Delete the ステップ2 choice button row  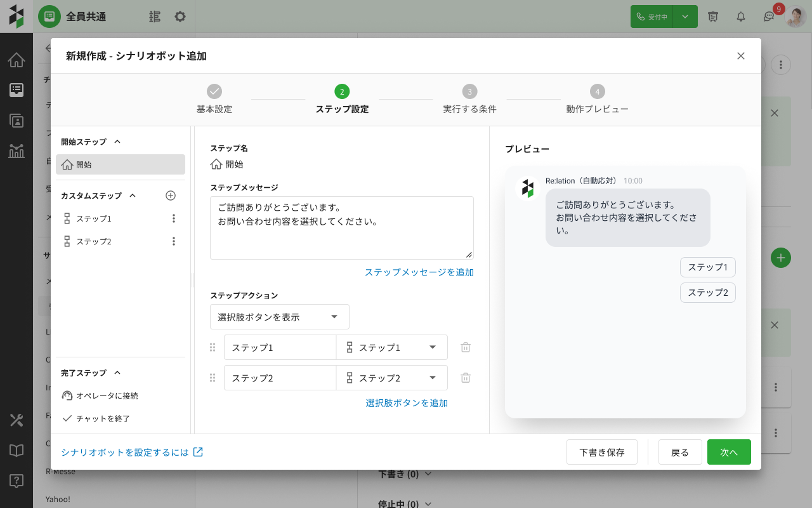pyautogui.click(x=466, y=378)
